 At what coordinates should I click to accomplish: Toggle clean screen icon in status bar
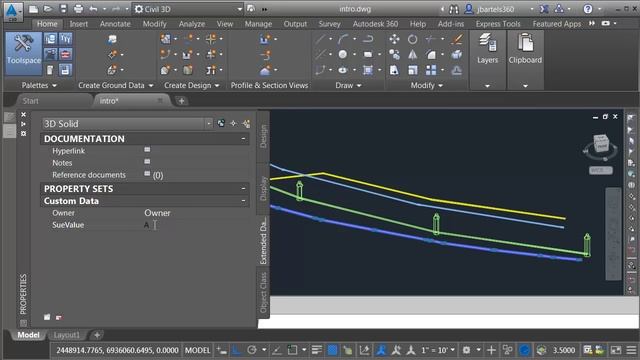pos(616,350)
